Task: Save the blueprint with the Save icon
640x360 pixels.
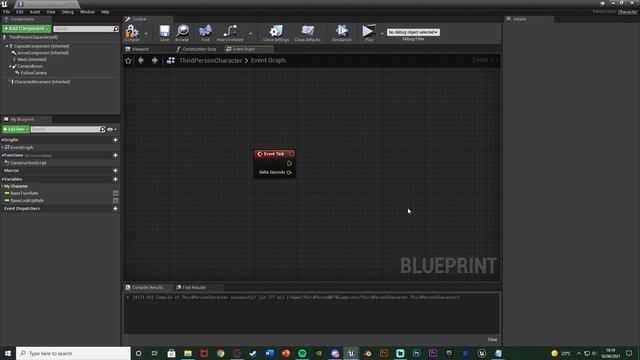Action: tap(164, 32)
